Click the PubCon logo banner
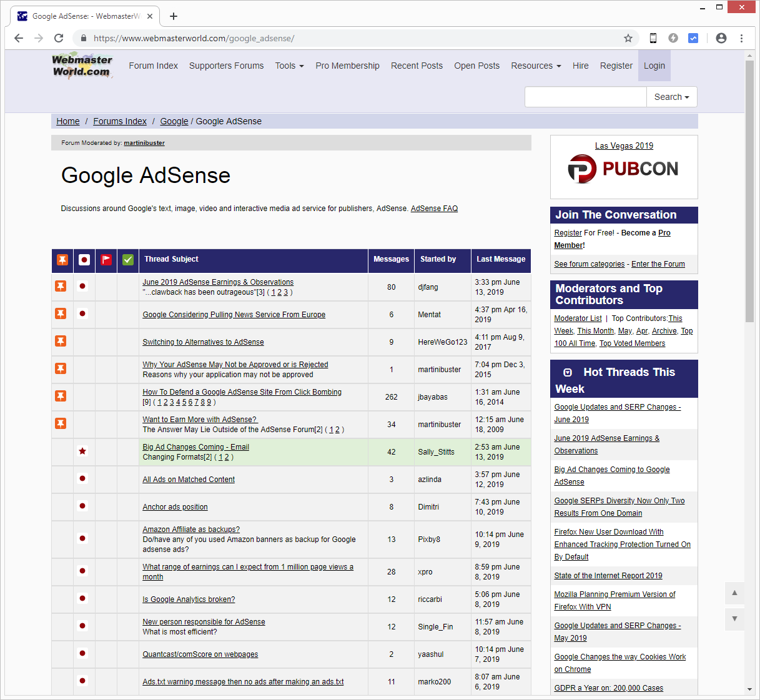This screenshot has height=700, width=760. (x=623, y=169)
